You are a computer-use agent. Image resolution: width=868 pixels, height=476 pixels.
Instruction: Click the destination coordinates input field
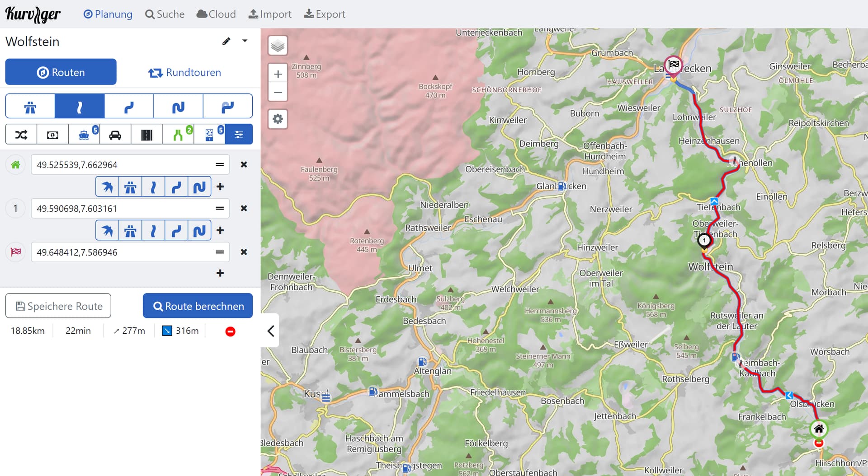(x=122, y=252)
